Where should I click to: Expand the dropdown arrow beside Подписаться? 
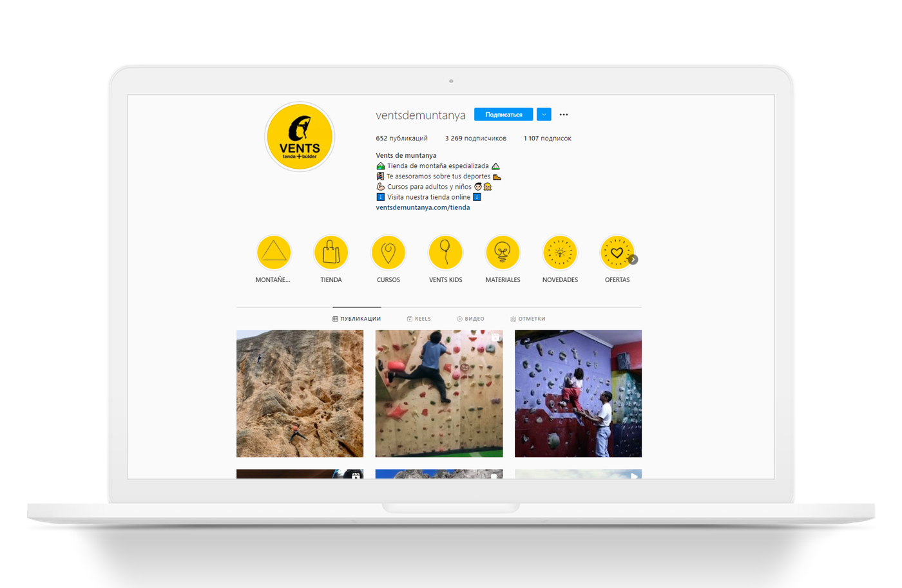coord(544,115)
